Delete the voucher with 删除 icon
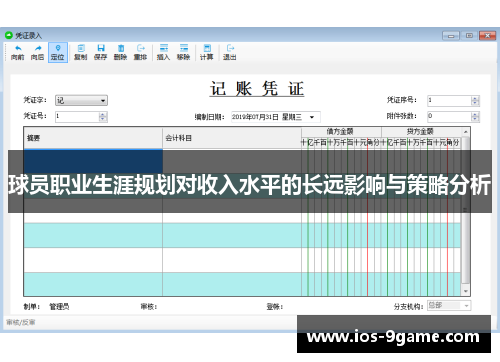This screenshot has width=500, height=362. point(121,52)
